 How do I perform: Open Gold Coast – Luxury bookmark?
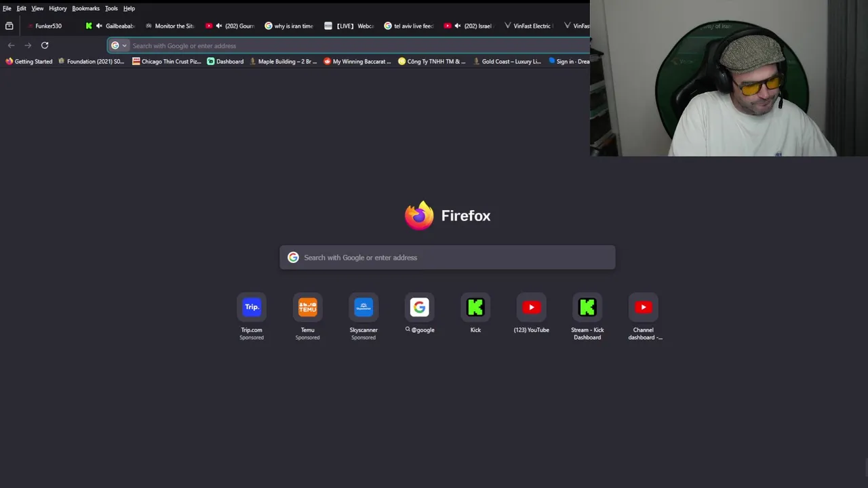[x=507, y=61]
